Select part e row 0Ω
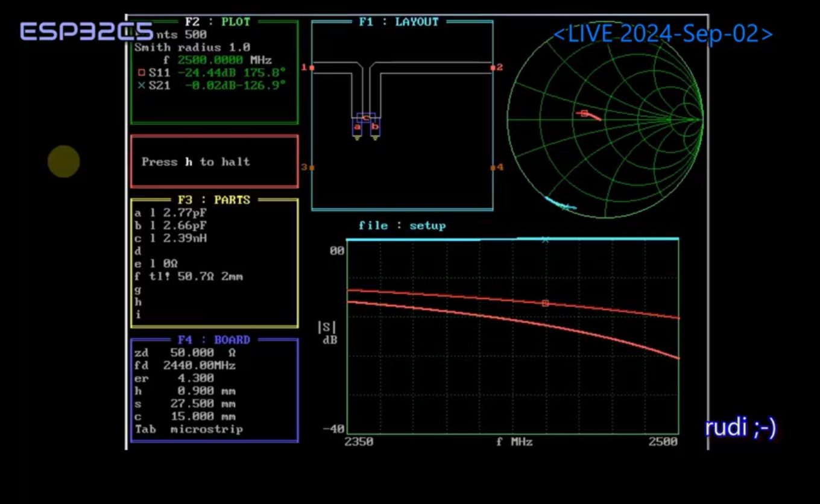820x504 pixels. [156, 263]
